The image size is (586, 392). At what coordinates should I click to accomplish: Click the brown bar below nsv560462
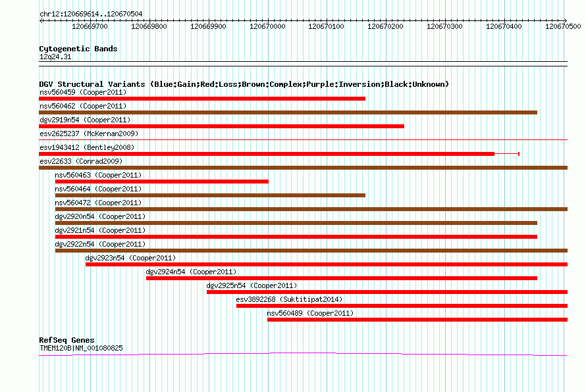coord(288,112)
